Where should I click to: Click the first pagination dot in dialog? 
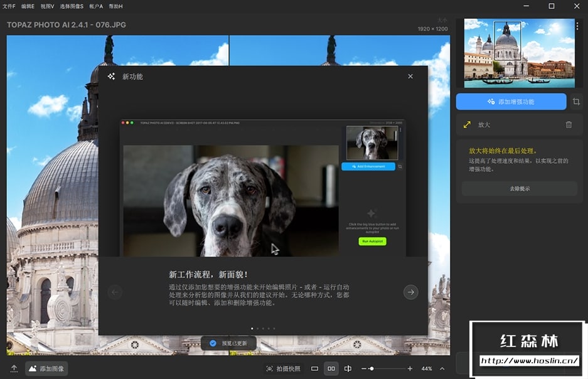pyautogui.click(x=252, y=328)
